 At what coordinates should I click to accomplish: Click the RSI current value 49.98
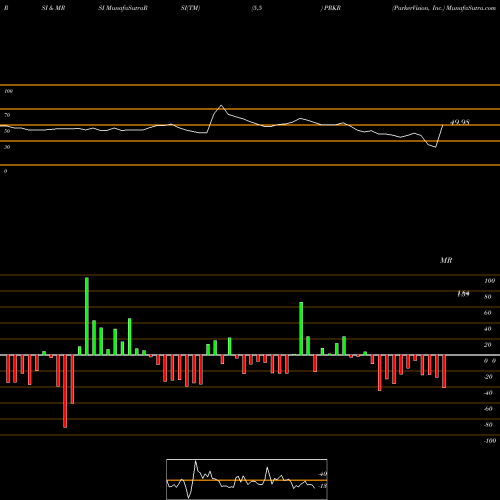click(460, 122)
